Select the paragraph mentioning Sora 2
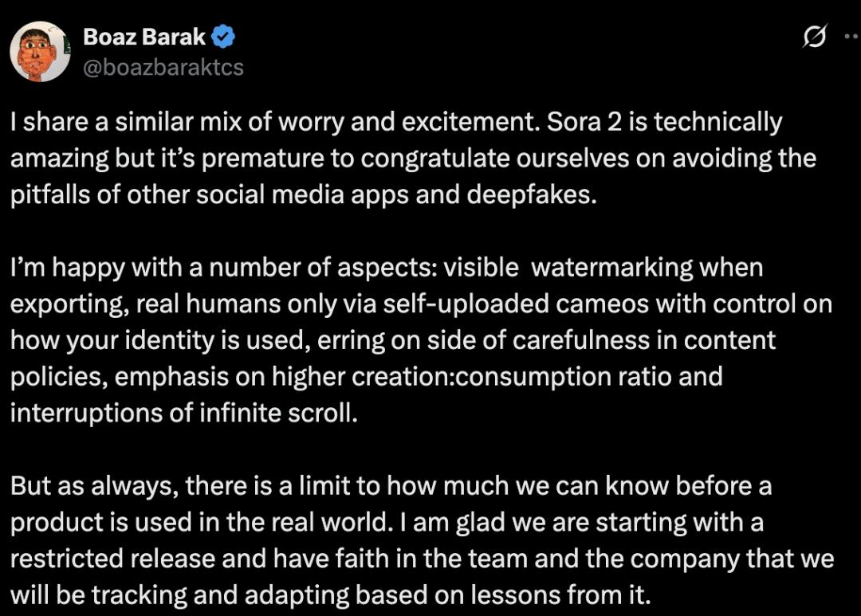This screenshot has width=861, height=616. coord(399,157)
